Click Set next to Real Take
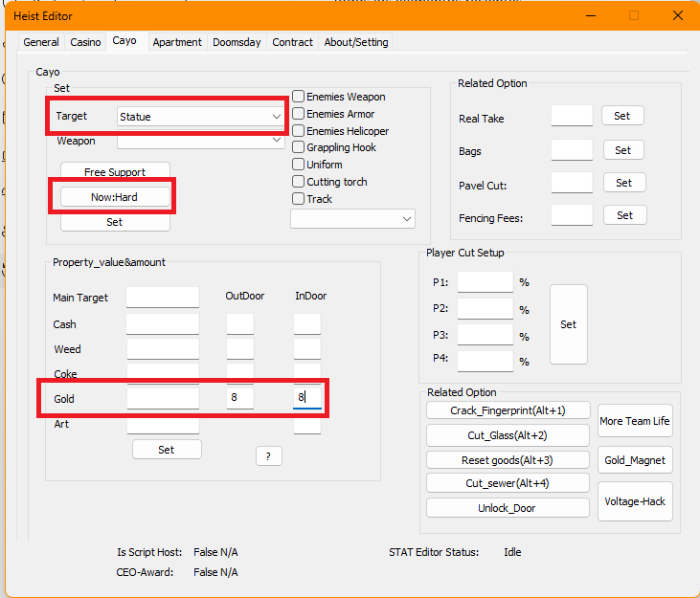This screenshot has height=598, width=700. click(x=622, y=116)
